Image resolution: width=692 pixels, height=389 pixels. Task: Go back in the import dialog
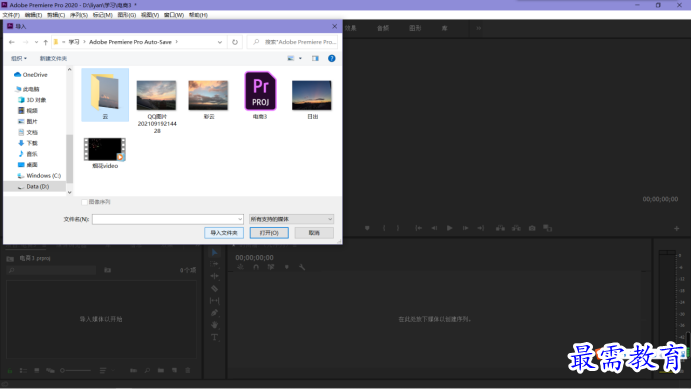(x=12, y=42)
